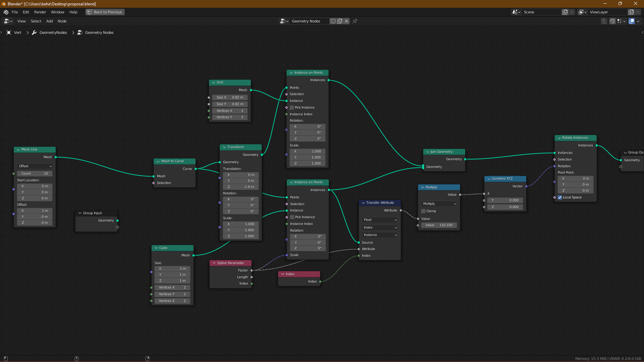This screenshot has height=362, width=644.
Task: Toggle node snapping magnet
Action: click(x=612, y=21)
